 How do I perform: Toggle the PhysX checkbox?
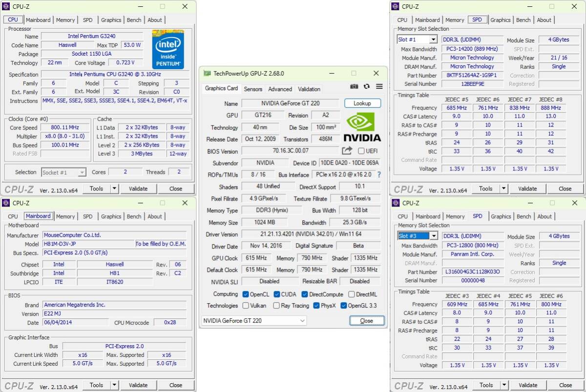tap(316, 306)
